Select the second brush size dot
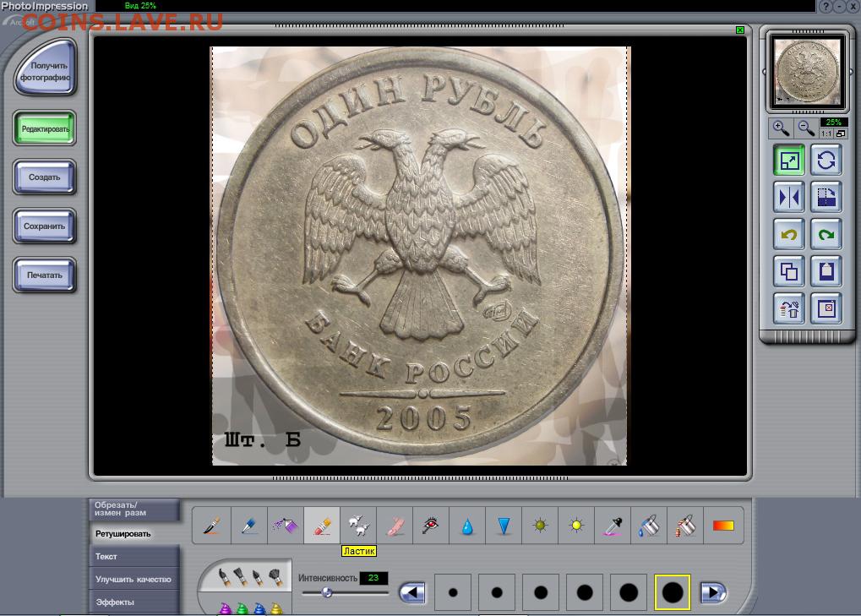This screenshot has width=861, height=616. tap(497, 592)
